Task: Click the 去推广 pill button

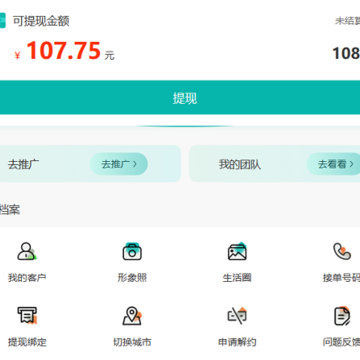Action: 119,164
